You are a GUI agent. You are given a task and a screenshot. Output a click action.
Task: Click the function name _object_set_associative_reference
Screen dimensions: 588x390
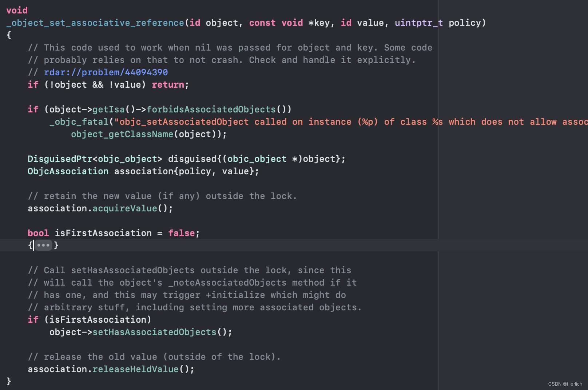coord(95,23)
